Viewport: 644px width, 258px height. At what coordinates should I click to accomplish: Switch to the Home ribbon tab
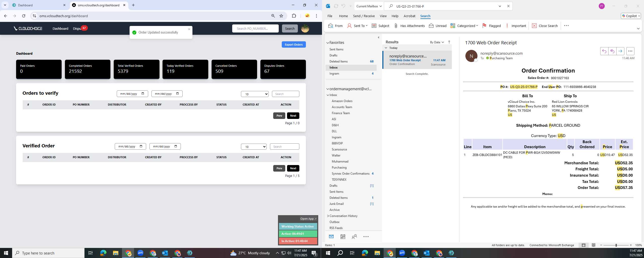point(343,16)
